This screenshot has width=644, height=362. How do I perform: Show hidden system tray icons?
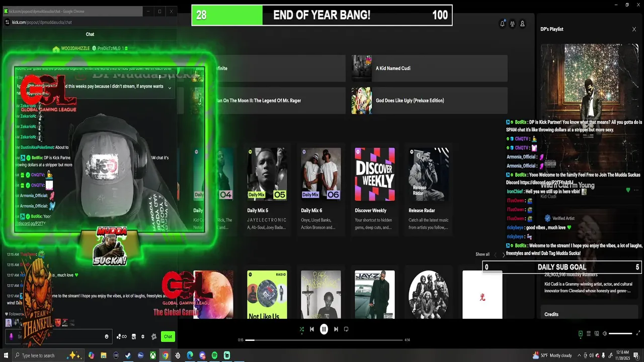point(579,355)
